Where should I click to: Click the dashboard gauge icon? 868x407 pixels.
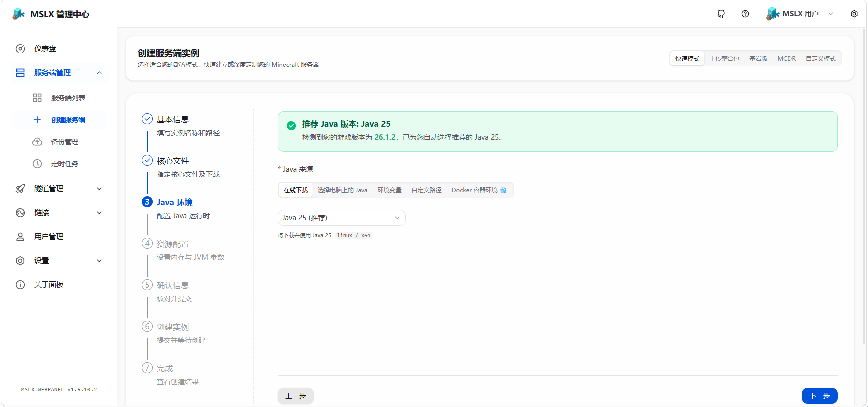coord(20,49)
